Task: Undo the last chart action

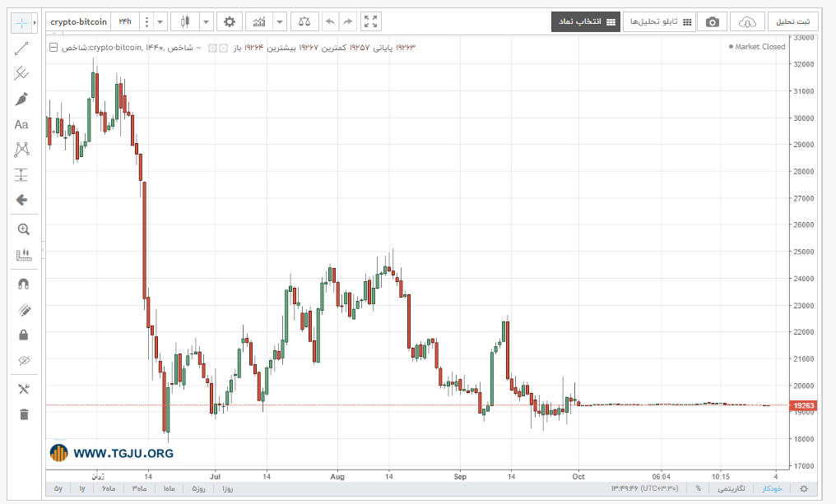Action: tap(330, 22)
